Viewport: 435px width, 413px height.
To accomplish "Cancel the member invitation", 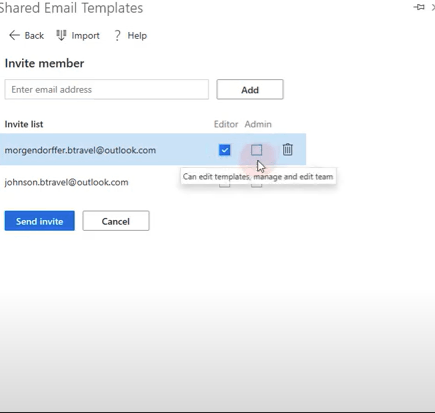I will [116, 221].
